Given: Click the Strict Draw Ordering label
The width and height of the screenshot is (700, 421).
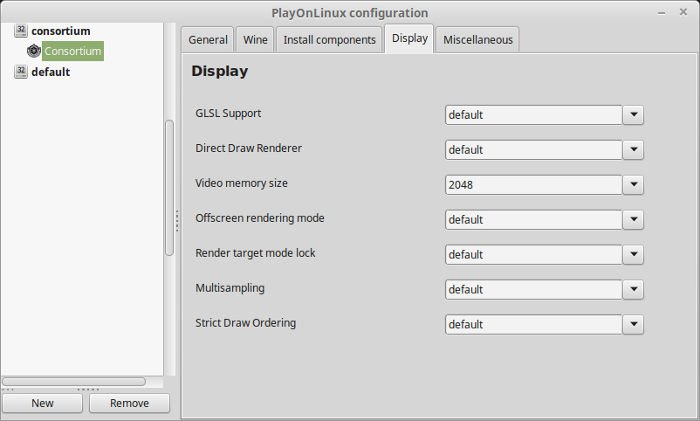Looking at the screenshot, I should click(x=246, y=323).
